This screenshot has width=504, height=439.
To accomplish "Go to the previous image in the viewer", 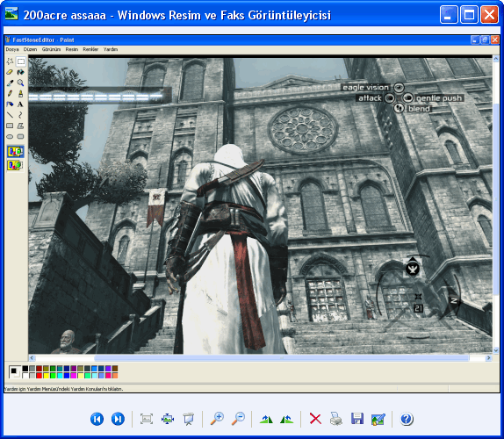I will point(97,419).
